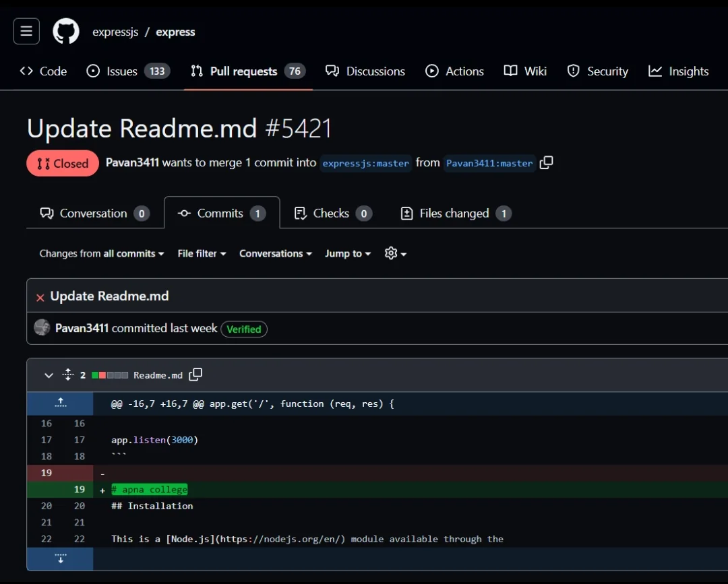This screenshot has height=584, width=728.
Task: Open the hamburger navigation menu
Action: (x=26, y=31)
